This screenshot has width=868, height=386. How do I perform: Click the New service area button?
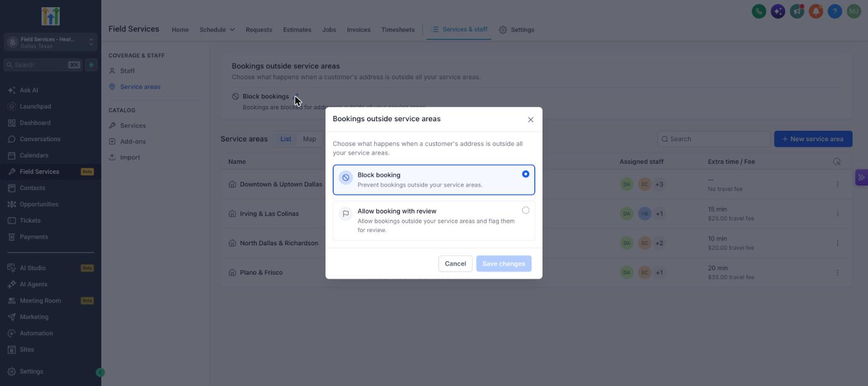[x=813, y=139]
